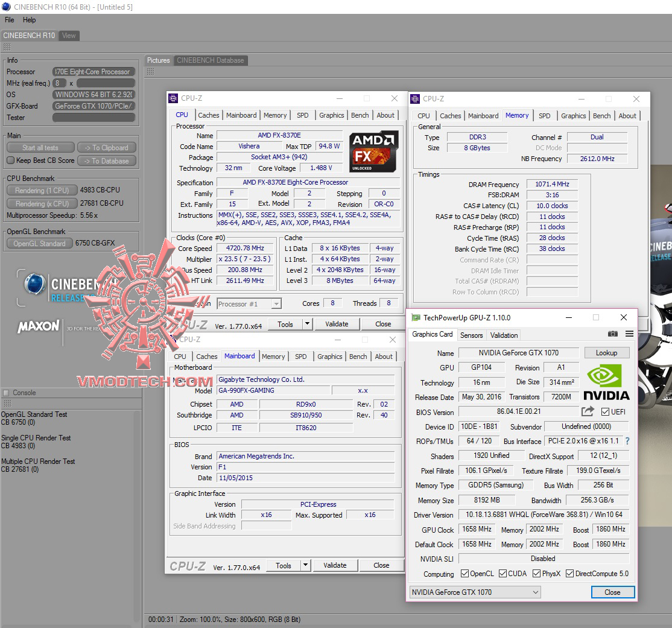
Task: Click console panel vertical scrollbar
Action: 138,517
